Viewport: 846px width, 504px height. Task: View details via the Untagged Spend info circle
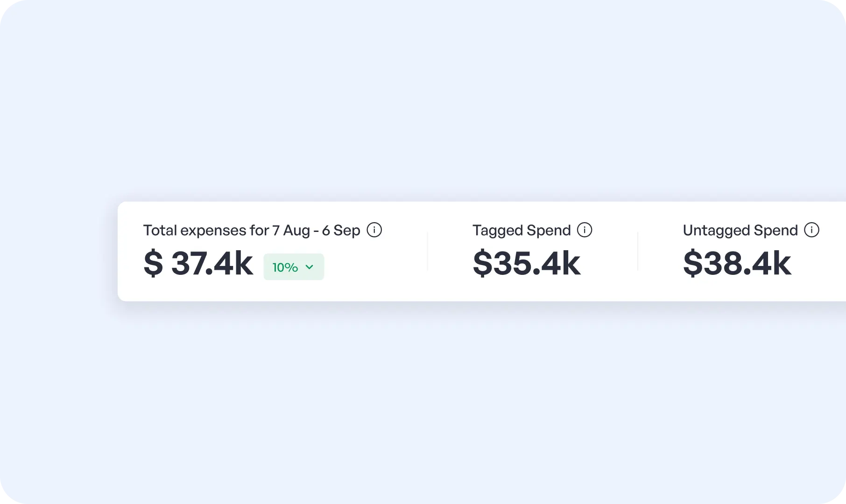pos(812,230)
